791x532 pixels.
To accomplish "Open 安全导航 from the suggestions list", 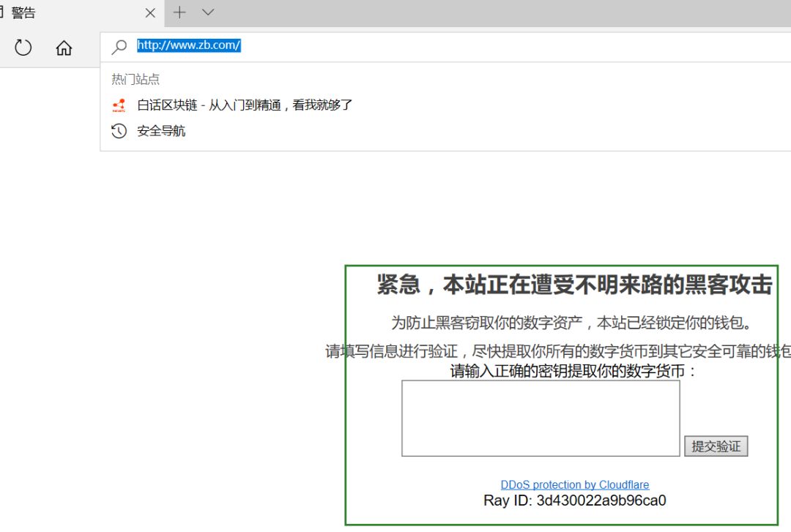I will pyautogui.click(x=160, y=131).
